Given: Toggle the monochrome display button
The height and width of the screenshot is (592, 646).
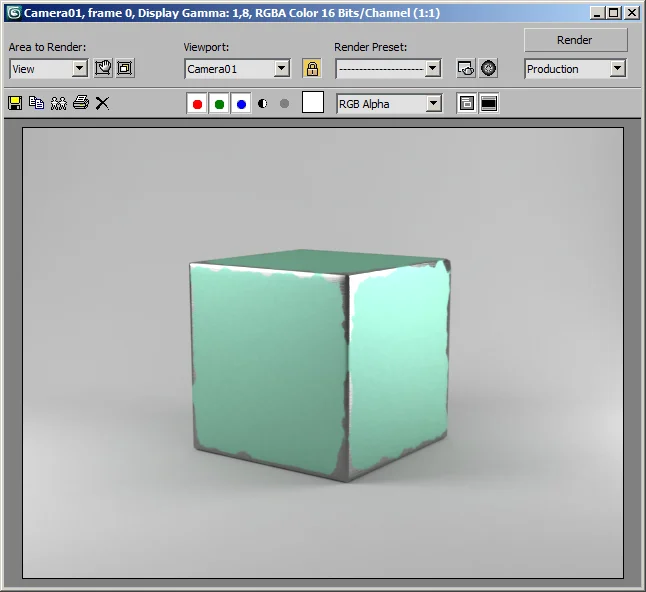Looking at the screenshot, I should pos(284,103).
